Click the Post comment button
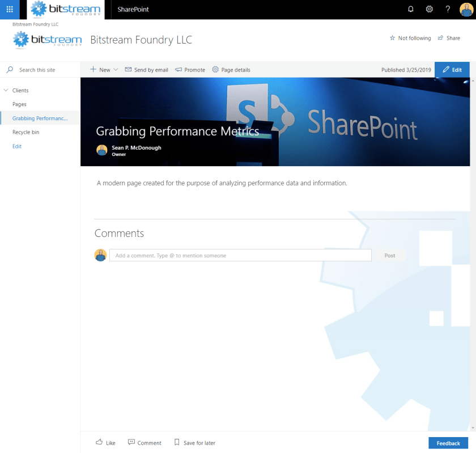Viewport: 476px width, 453px height. 390,256
